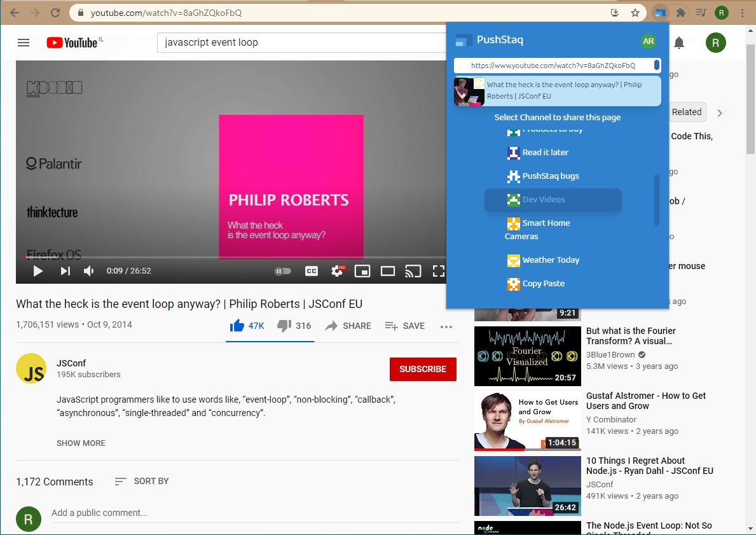Reload the page with the refresh icon
This screenshot has width=756, height=535.
55,13
